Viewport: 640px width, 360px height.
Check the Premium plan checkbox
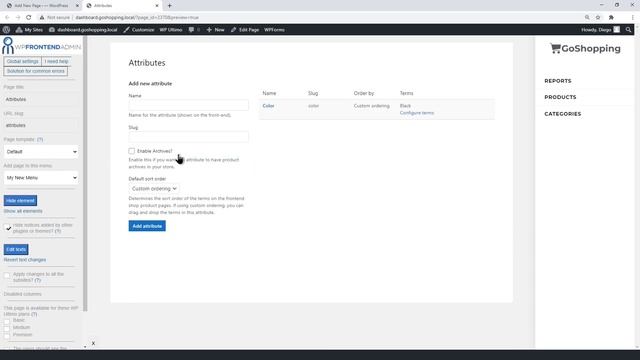(x=7, y=335)
